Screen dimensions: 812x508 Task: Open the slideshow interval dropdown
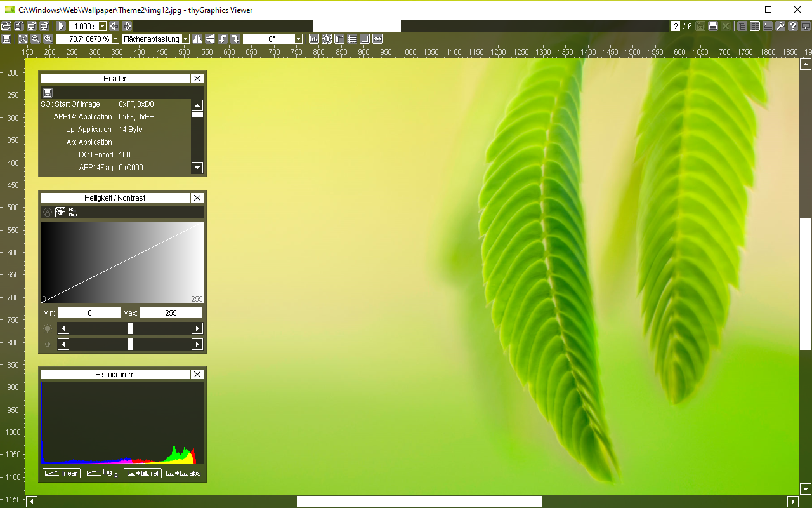(103, 26)
